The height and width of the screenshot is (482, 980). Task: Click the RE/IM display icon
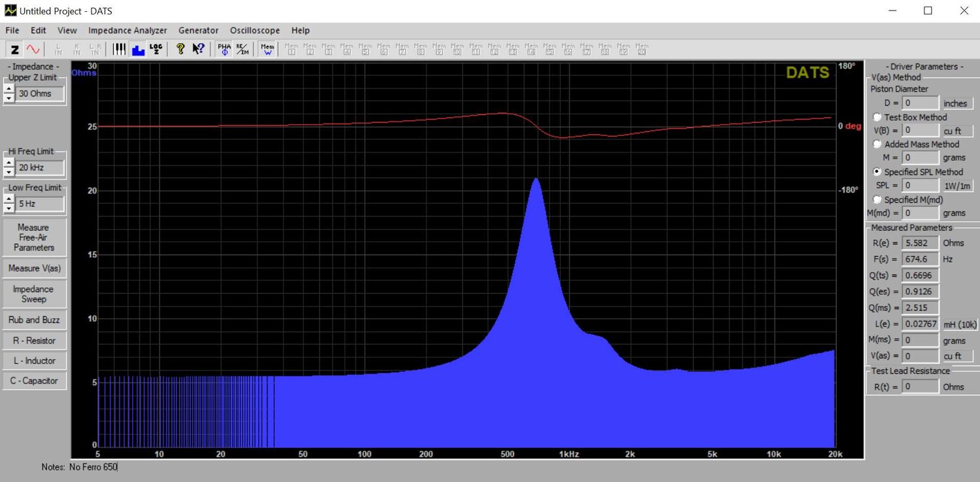pyautogui.click(x=242, y=50)
